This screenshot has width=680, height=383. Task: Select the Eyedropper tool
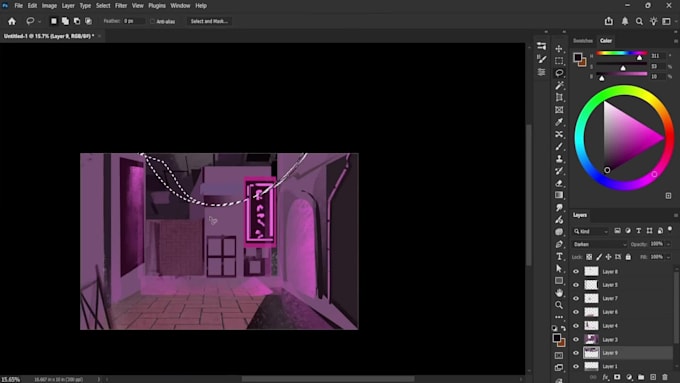point(559,122)
